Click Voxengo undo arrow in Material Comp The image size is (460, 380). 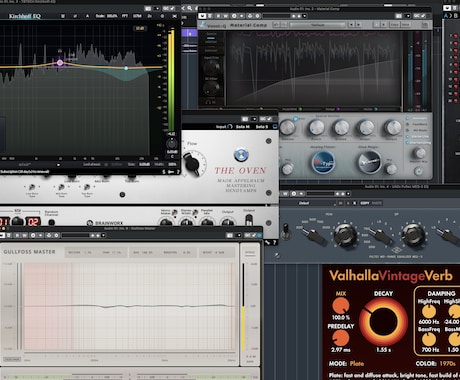276,25
